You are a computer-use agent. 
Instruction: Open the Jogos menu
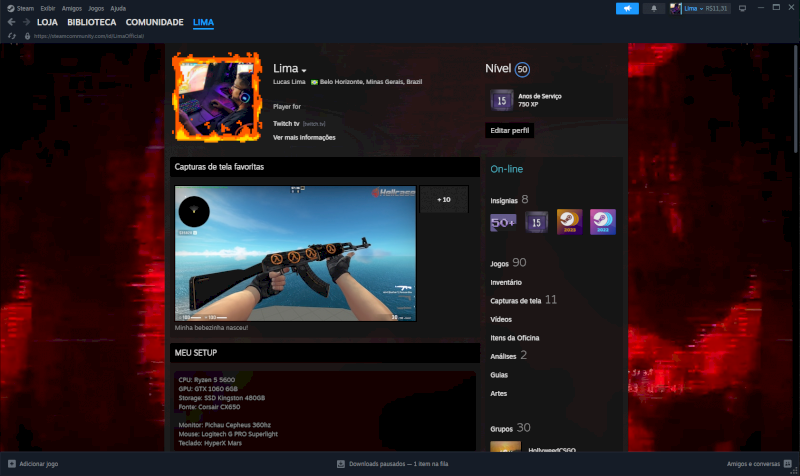pos(96,8)
